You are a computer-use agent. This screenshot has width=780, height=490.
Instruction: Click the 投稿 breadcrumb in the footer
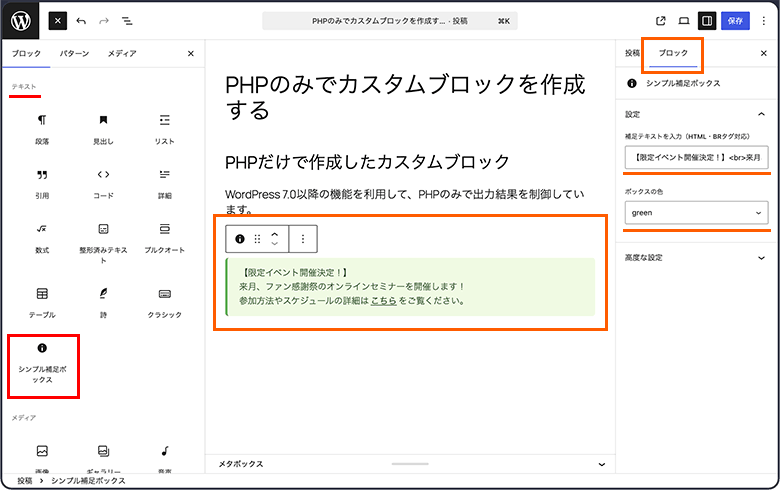[x=24, y=481]
